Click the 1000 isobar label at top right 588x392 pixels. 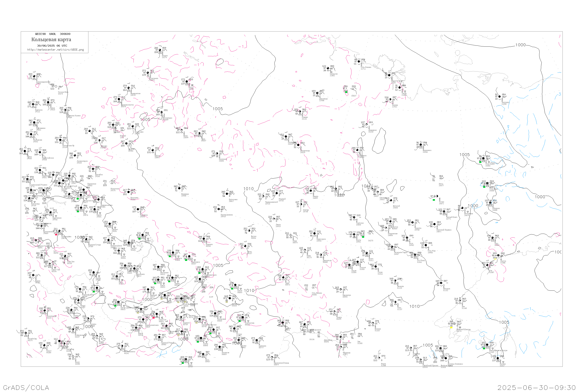click(521, 45)
